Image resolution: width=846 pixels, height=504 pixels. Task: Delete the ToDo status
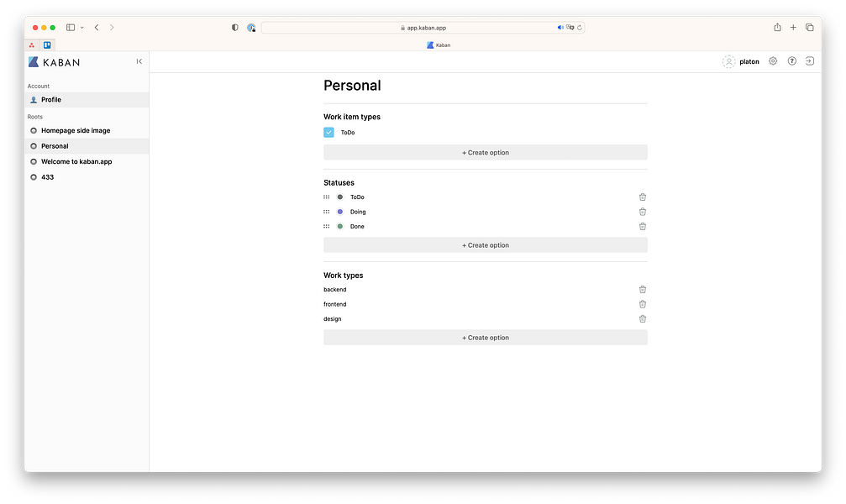[x=643, y=197]
